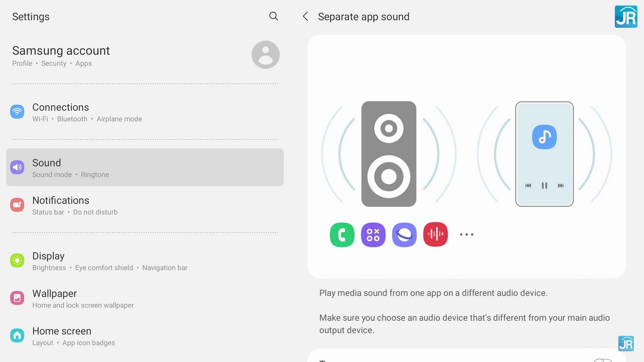Click the purple Calculator app icon
The image size is (644, 362).
point(373,235)
